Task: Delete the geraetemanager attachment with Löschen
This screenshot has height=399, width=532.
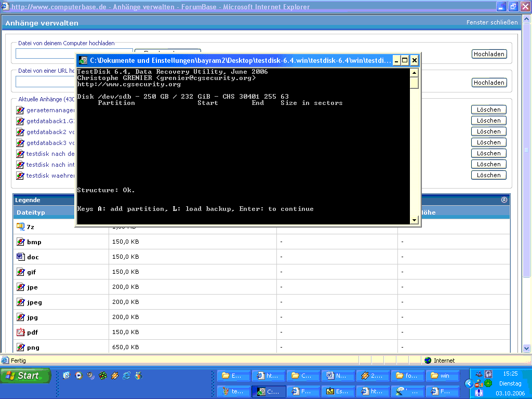Action: coord(488,110)
